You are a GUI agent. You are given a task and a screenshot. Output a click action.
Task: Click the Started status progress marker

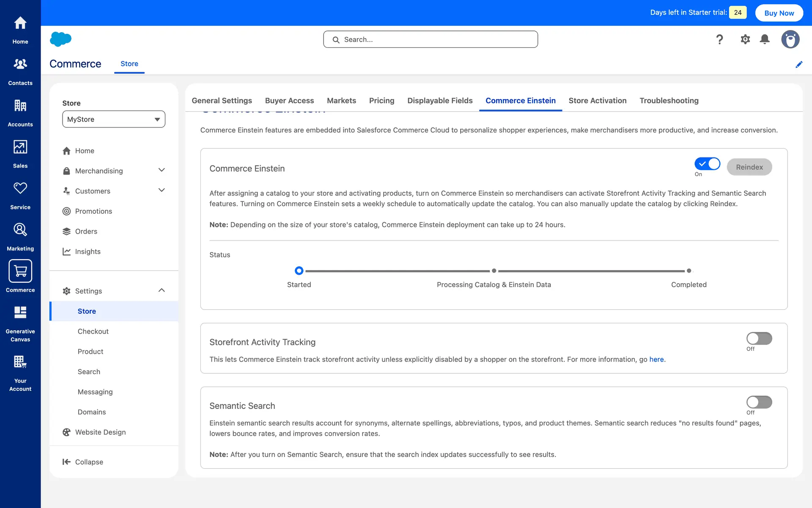pyautogui.click(x=299, y=271)
